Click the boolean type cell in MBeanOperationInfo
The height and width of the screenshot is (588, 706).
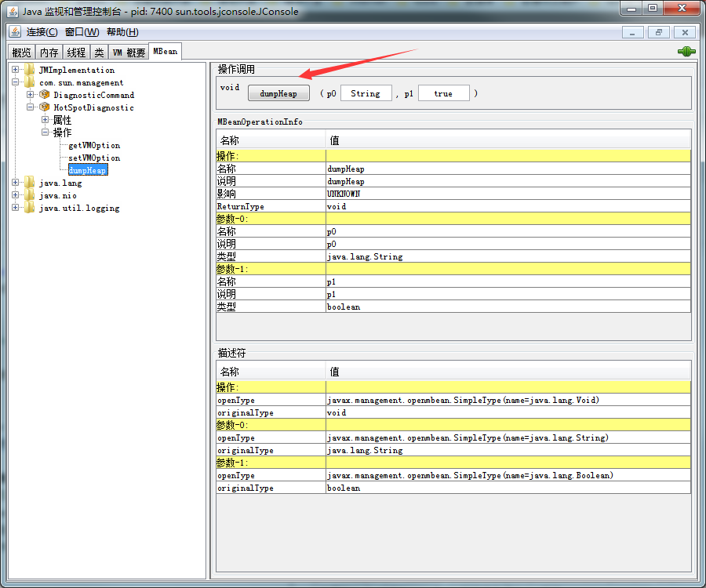508,307
